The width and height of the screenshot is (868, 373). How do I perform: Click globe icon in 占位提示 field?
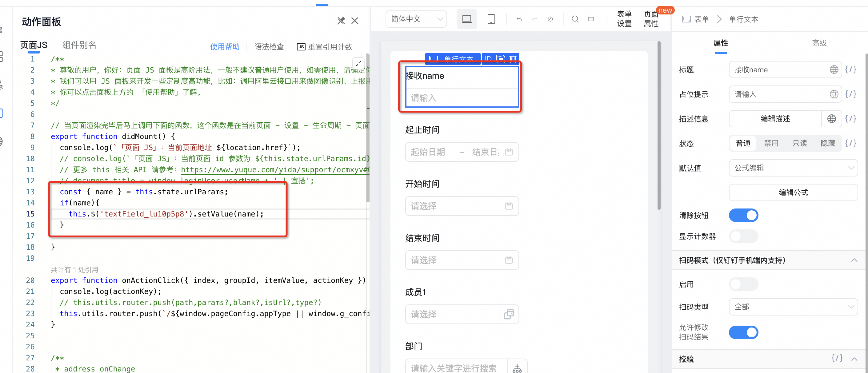(x=834, y=94)
